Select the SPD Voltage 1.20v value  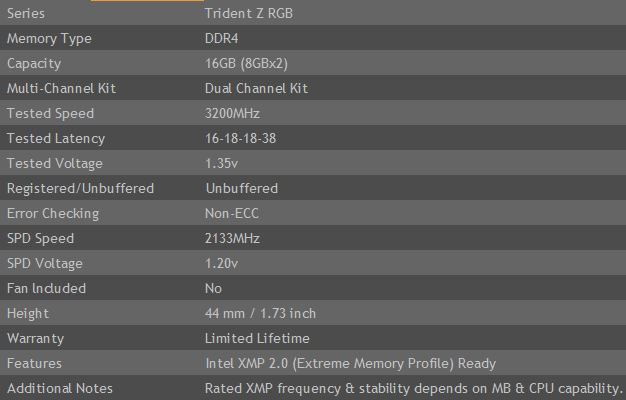pyautogui.click(x=222, y=263)
